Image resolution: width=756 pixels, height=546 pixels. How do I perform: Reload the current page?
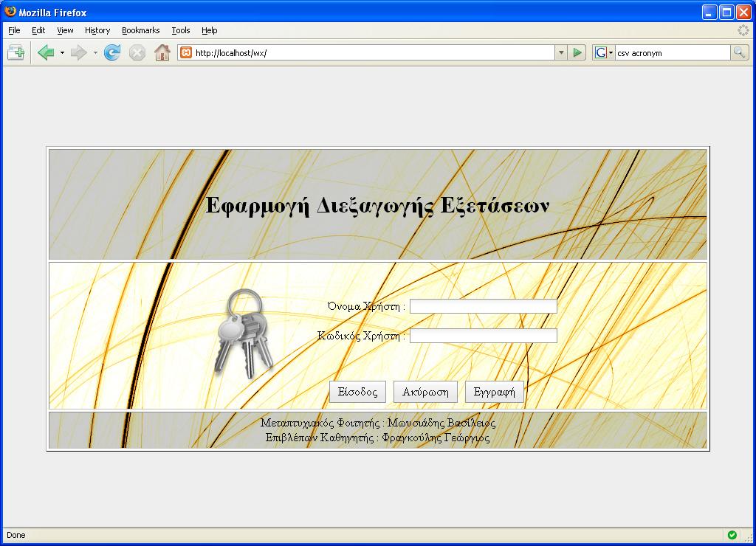tap(112, 52)
